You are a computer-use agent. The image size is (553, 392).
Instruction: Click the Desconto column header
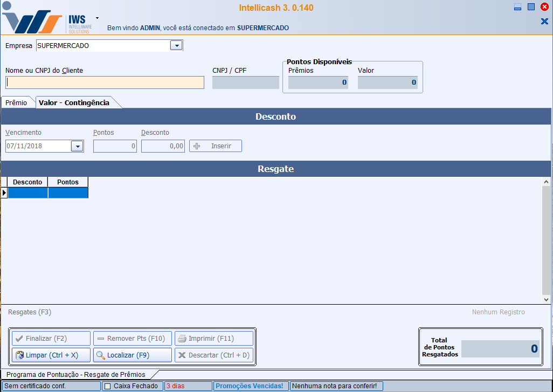pos(27,182)
